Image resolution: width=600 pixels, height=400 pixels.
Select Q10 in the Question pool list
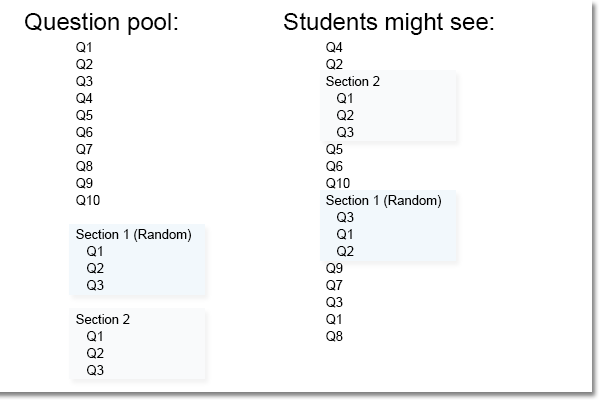click(x=88, y=200)
